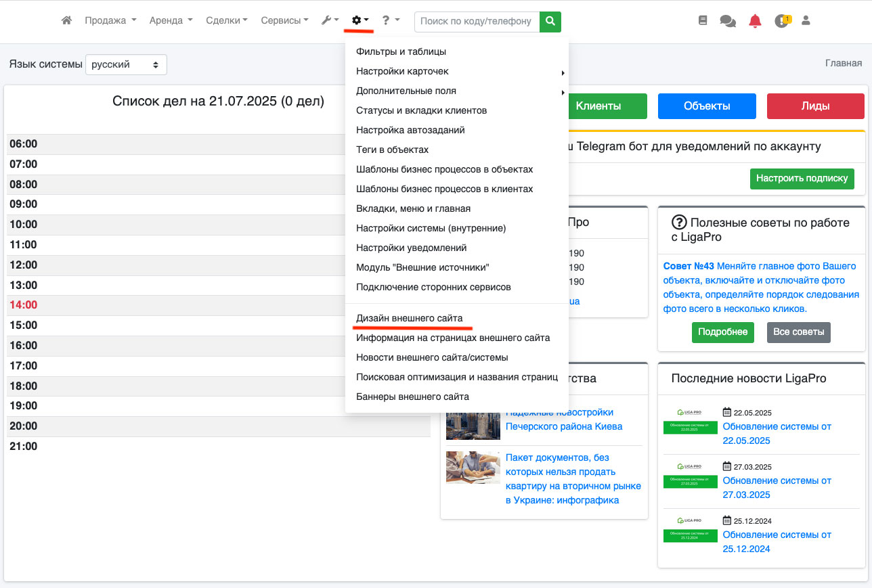Viewport: 872px width, 588px height.
Task: Click the home icon in navbar
Action: pyautogui.click(x=66, y=21)
